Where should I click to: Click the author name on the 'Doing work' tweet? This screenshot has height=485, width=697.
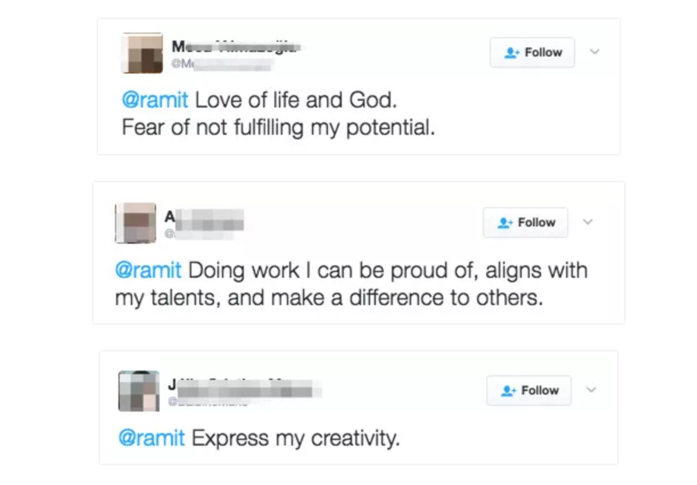203,215
